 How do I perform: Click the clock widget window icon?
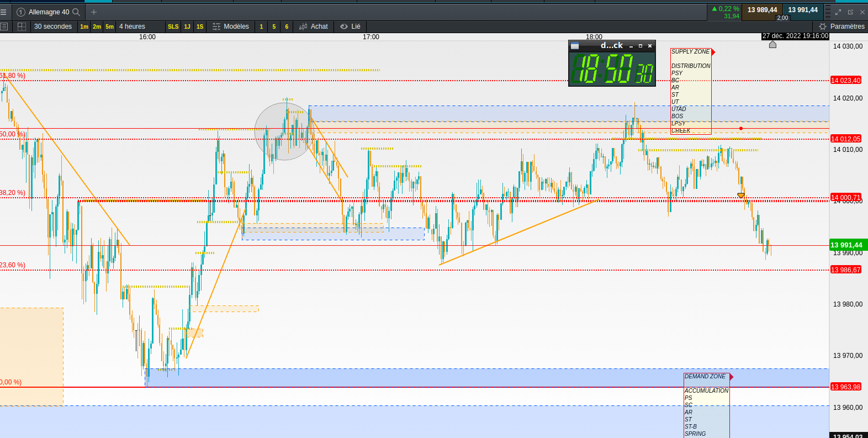[x=575, y=46]
